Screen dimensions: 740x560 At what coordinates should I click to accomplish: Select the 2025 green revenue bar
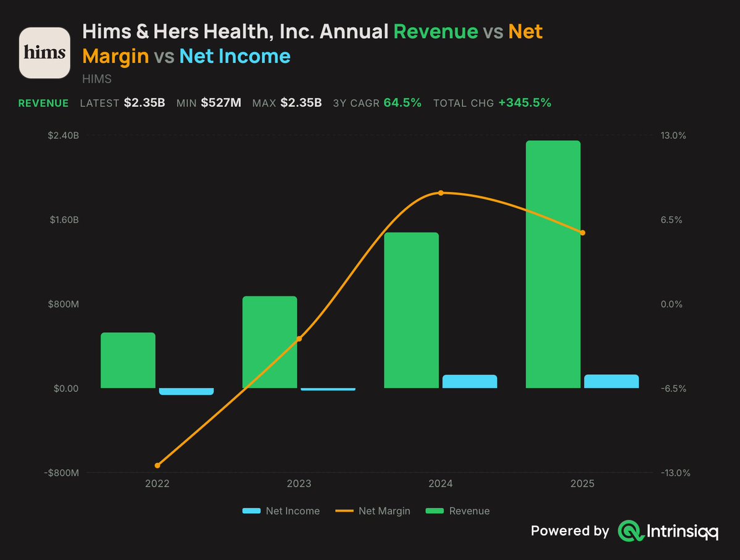(553, 264)
